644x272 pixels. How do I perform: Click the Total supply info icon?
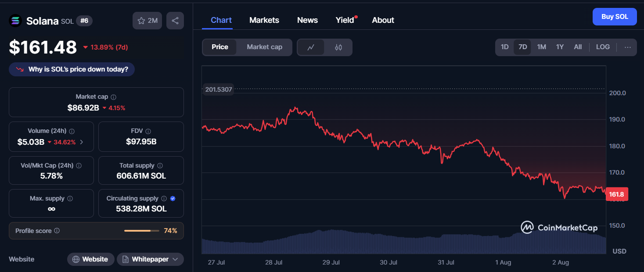click(x=160, y=166)
